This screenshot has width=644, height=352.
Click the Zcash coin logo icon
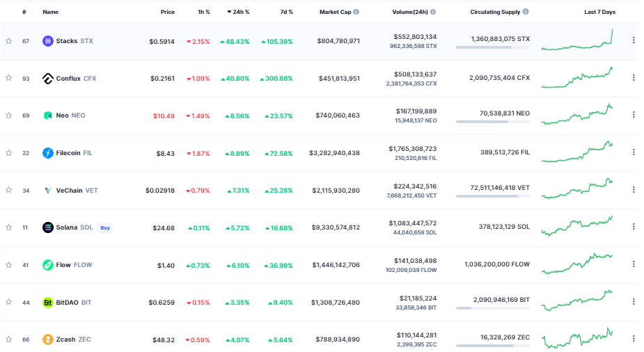click(x=48, y=339)
